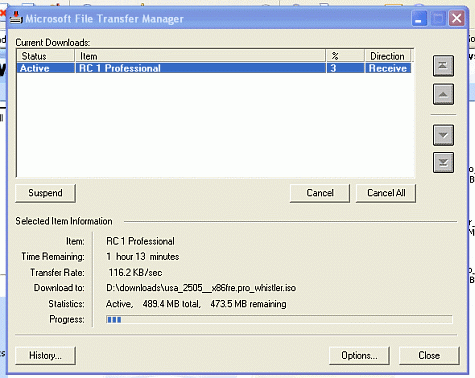The image size is (475, 378).
Task: Close window using title bar X button
Action: (x=456, y=18)
